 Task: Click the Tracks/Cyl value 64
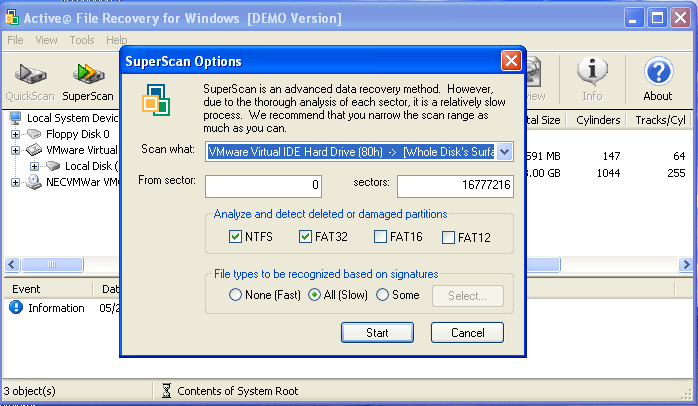pos(679,156)
